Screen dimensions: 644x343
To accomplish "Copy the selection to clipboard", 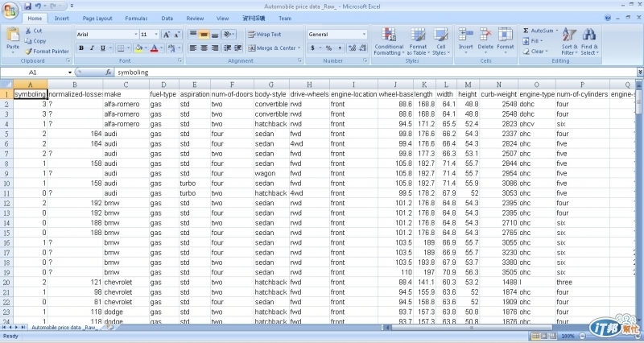I will click(x=35, y=41).
